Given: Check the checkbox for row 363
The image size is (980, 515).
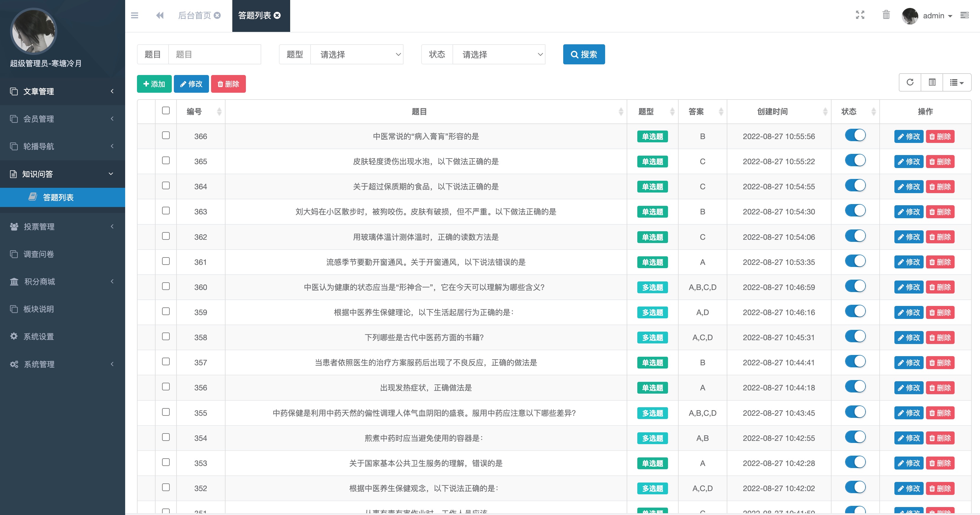Looking at the screenshot, I should click(166, 211).
